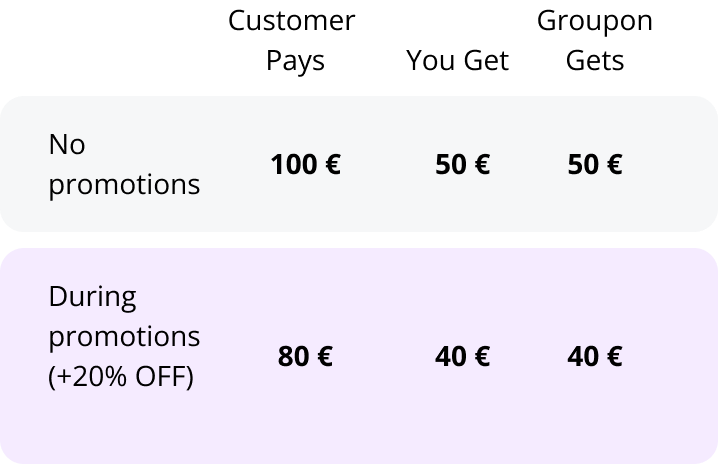Viewport: 718px width, 464px height.
Task: Select the "You Get" column header
Action: (457, 60)
